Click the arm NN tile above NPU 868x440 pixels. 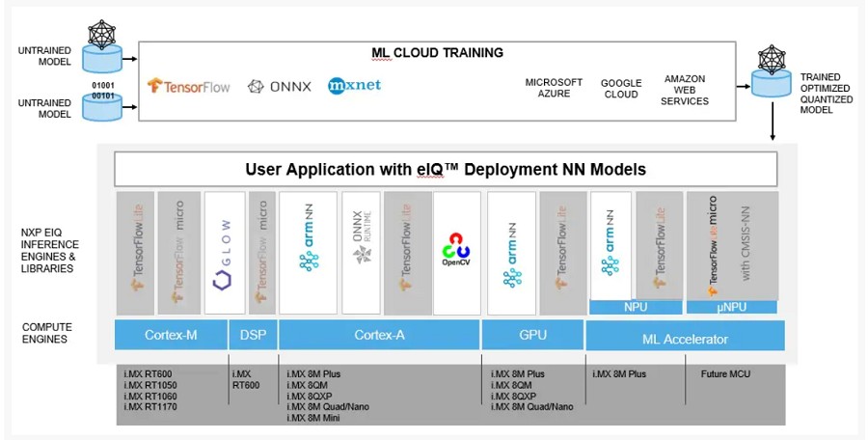coord(610,246)
